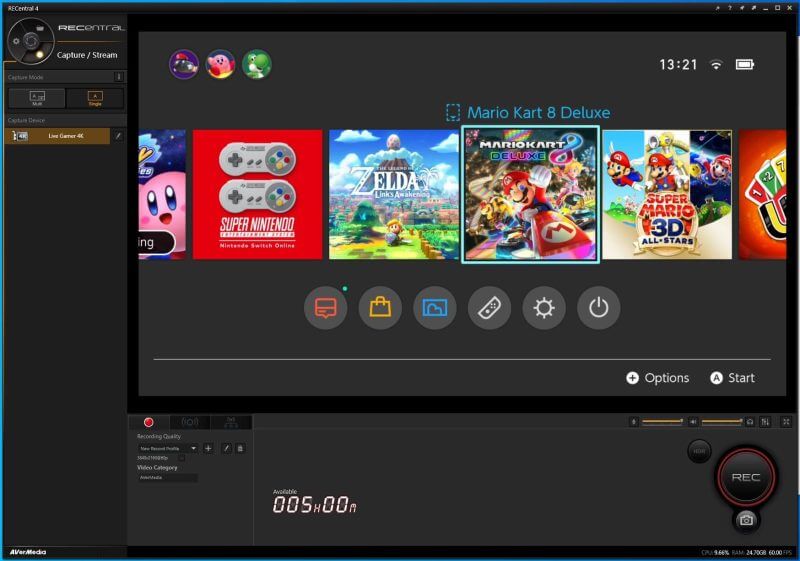Open Super Mario 3D All-Stars tile
Image resolution: width=800 pixels, height=561 pixels.
(667, 194)
